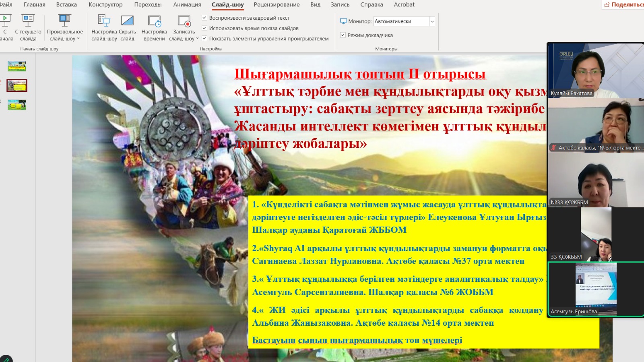This screenshot has height=362, width=644.
Task: Toggle Показать элементы управления проигрывателем checkbox
Action: point(204,39)
